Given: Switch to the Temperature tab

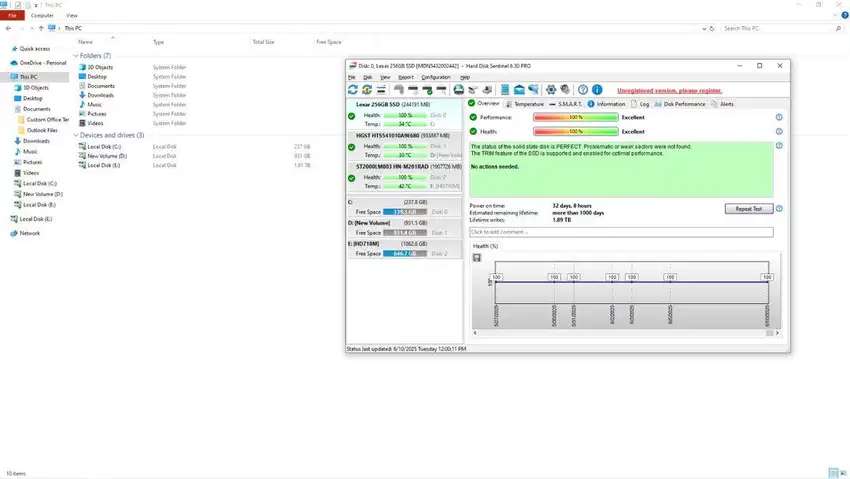Looking at the screenshot, I should (x=524, y=104).
